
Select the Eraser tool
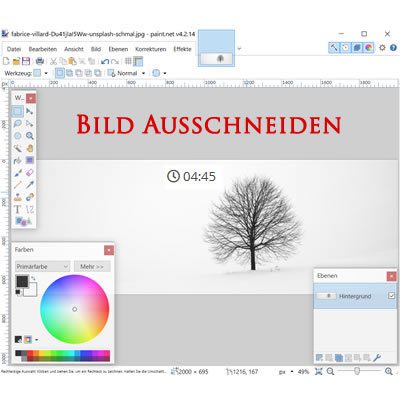30,173
